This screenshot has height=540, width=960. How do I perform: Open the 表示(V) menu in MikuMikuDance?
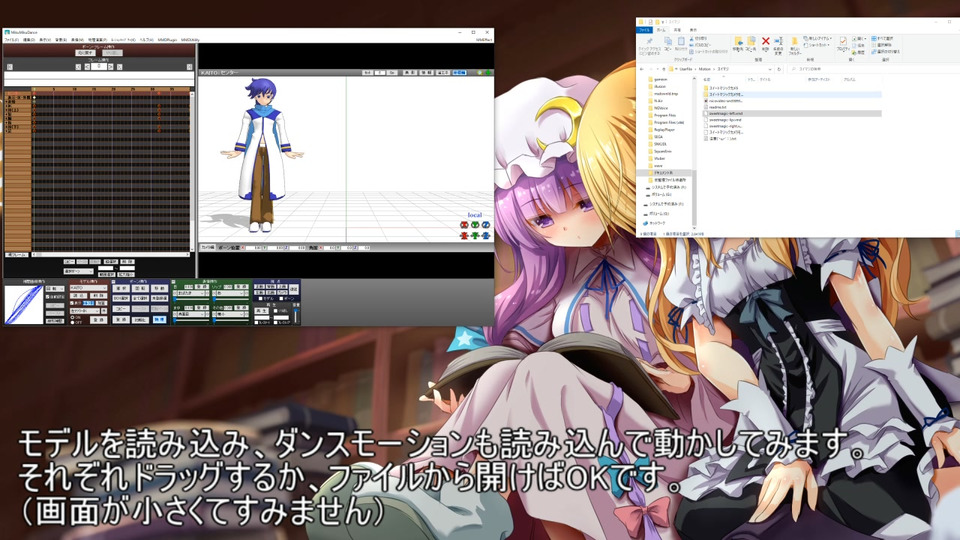coord(45,40)
